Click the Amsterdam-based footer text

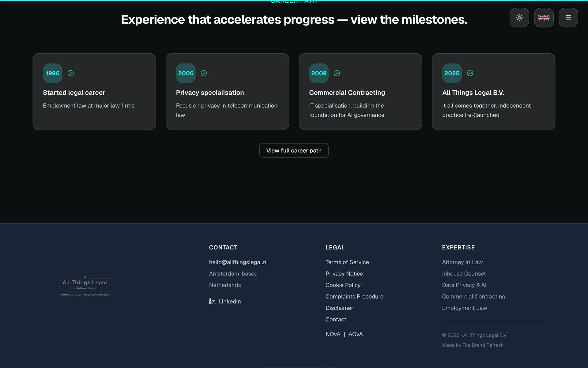click(233, 274)
